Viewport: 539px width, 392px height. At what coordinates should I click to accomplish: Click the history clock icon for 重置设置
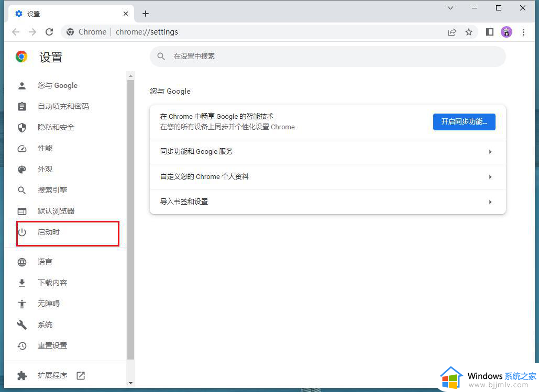click(22, 345)
